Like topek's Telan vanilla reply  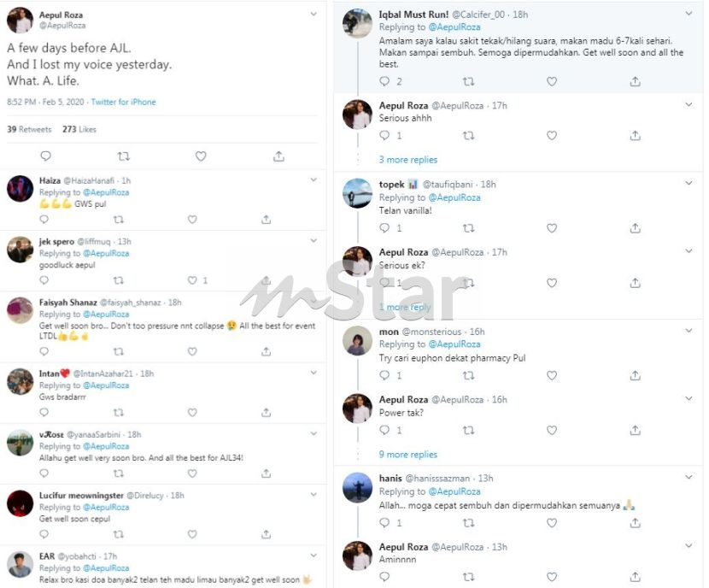click(x=552, y=228)
